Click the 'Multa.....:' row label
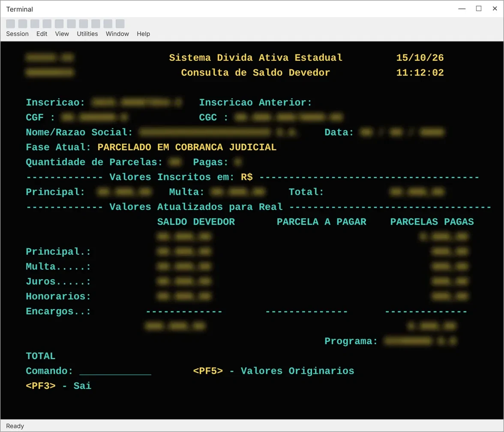 tap(58, 267)
